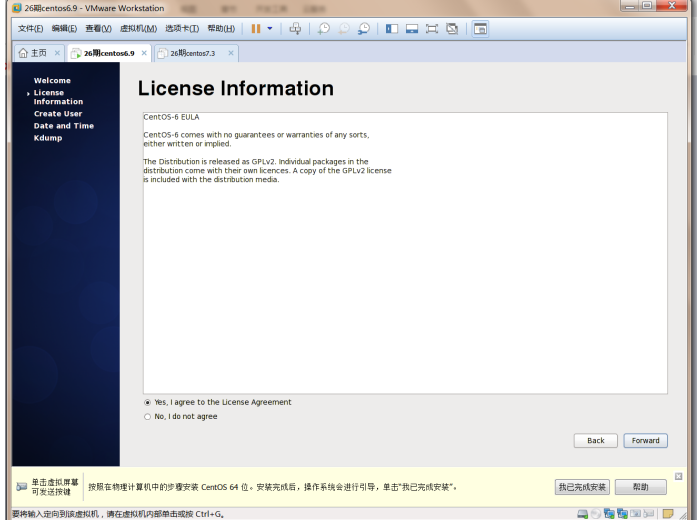The image size is (699, 525).
Task: Switch to the 26期centos6.9 tab
Action: (109, 53)
